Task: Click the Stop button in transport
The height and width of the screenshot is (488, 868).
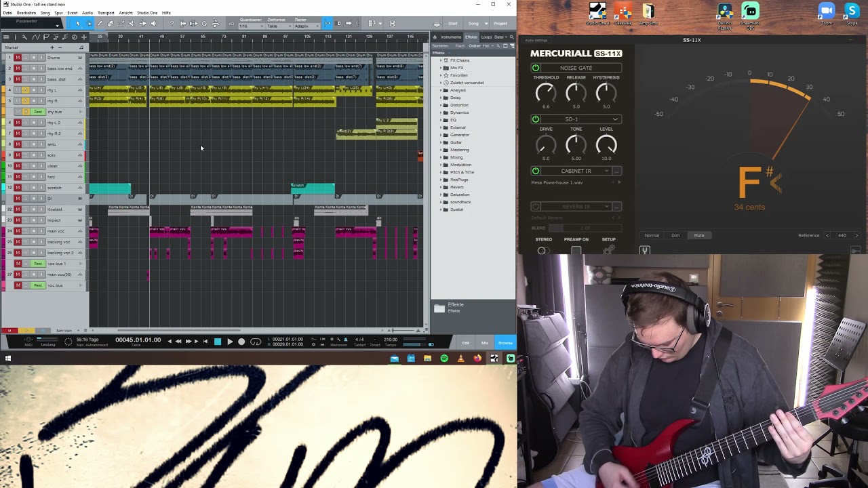Action: [x=218, y=342]
